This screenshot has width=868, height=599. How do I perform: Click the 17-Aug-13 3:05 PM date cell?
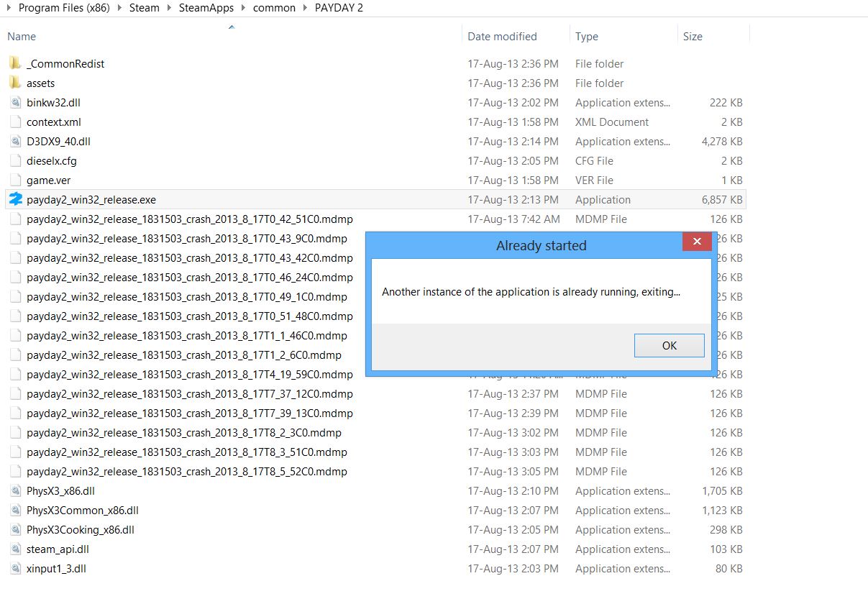(x=513, y=471)
